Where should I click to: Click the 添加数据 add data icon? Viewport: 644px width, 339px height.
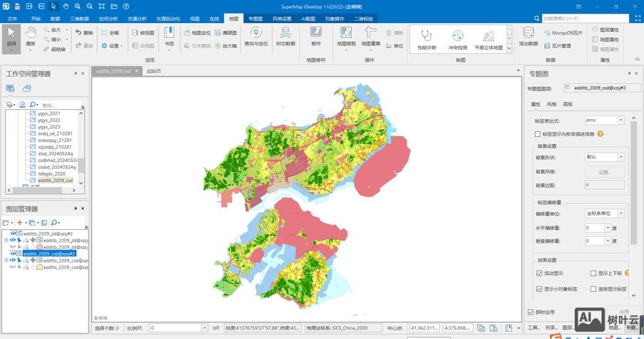pos(528,36)
